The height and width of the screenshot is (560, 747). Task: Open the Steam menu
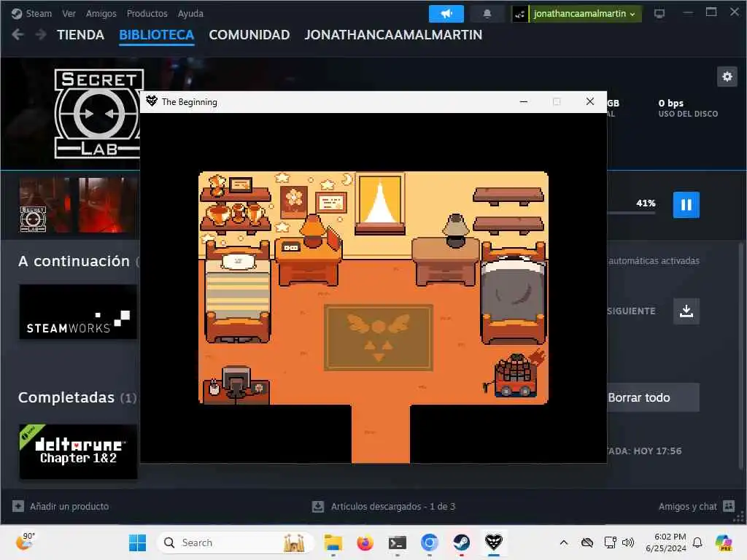coord(38,13)
